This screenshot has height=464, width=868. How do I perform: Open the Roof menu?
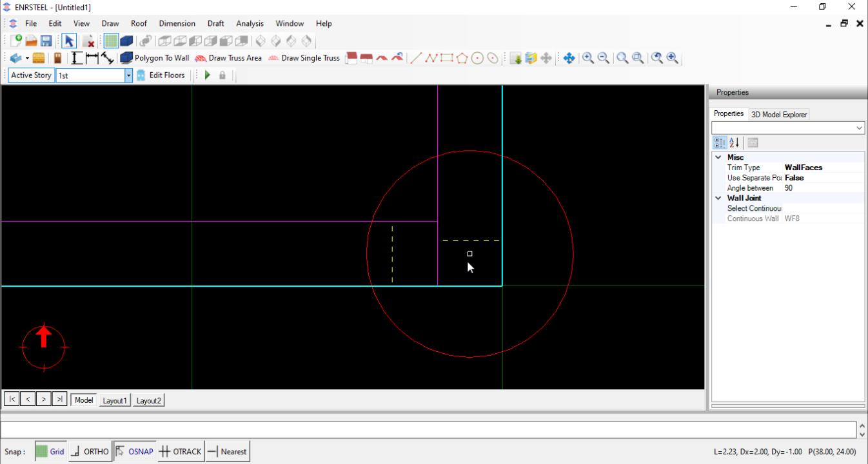coord(139,23)
